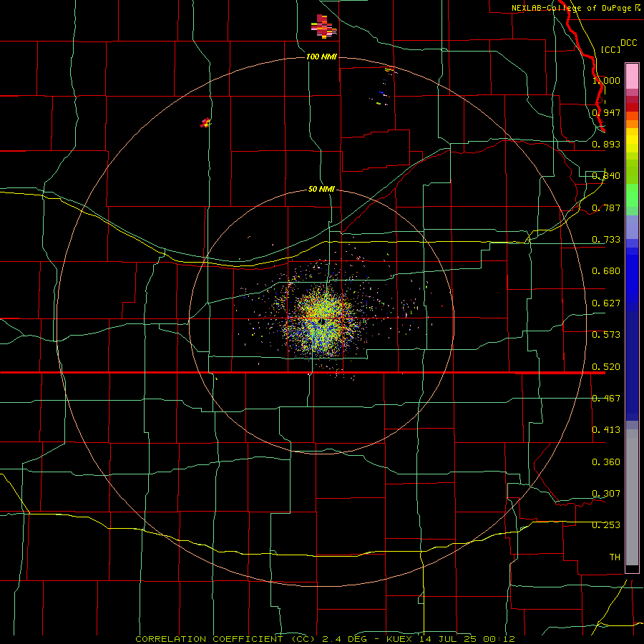Select the 0.253 scale value
The width and height of the screenshot is (644, 644).
click(606, 525)
